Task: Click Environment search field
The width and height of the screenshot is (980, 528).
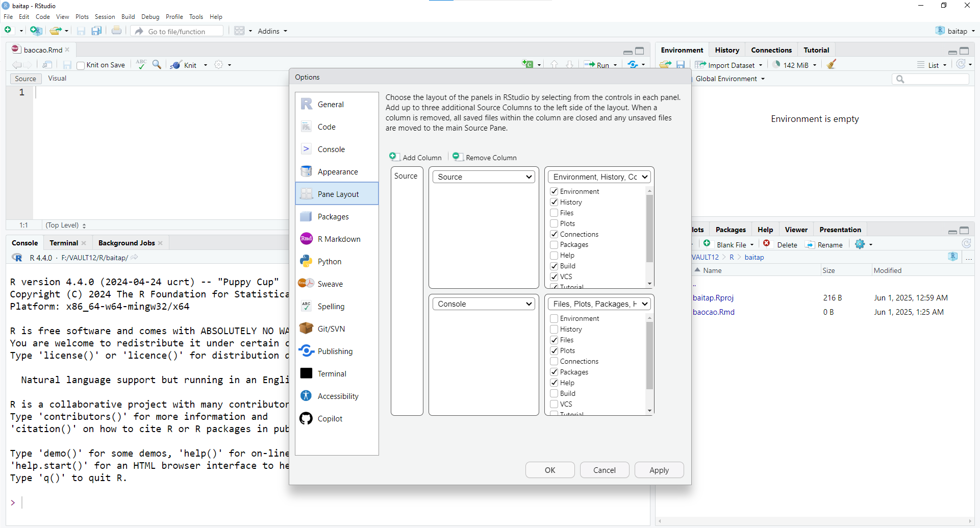Action: [x=931, y=79]
